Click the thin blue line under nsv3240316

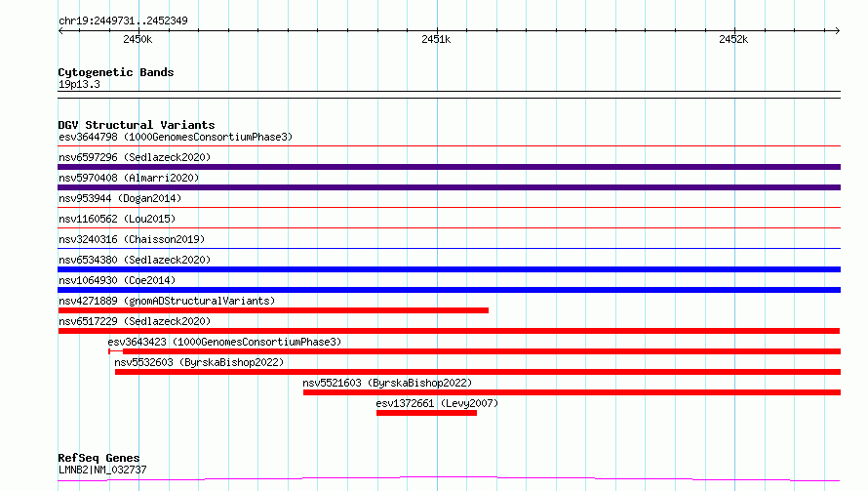click(x=449, y=249)
